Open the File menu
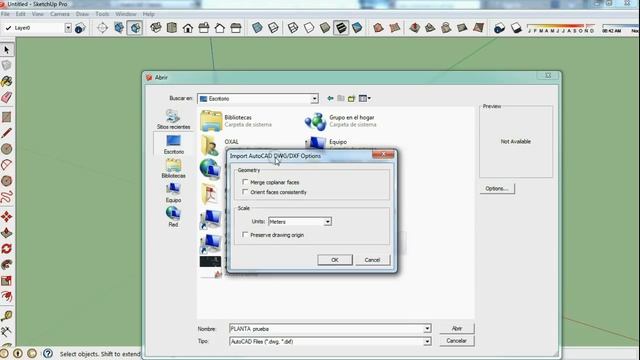640x360 pixels. [x=5, y=14]
